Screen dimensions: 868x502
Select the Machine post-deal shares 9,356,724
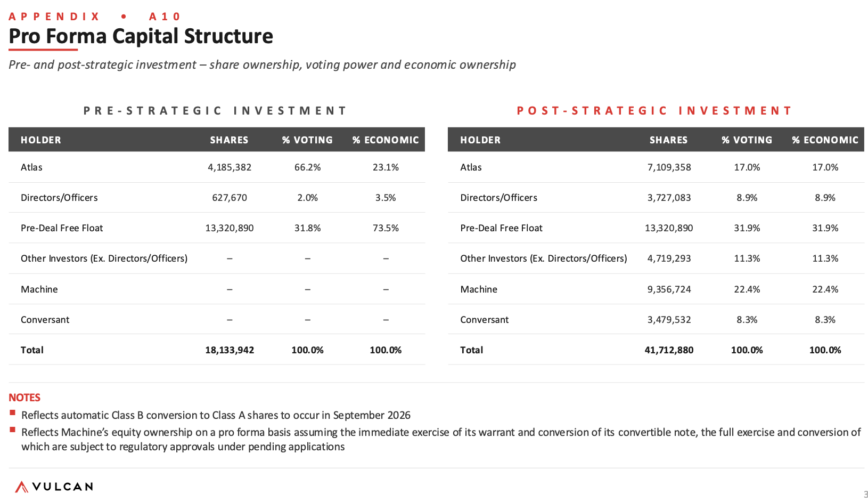669,289
